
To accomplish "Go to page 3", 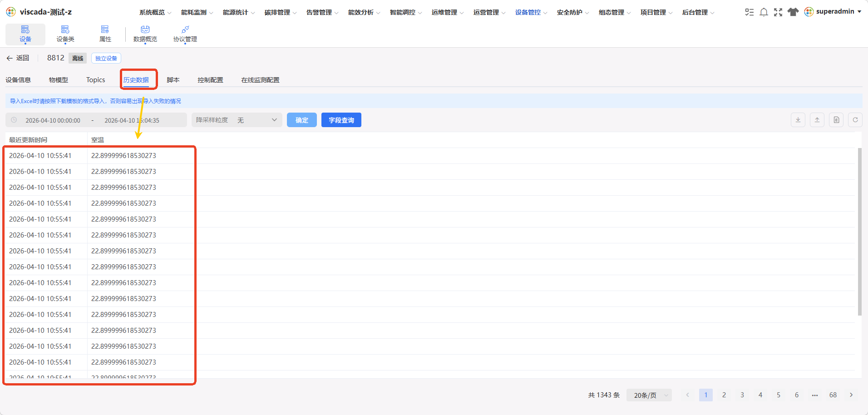I will tap(742, 395).
